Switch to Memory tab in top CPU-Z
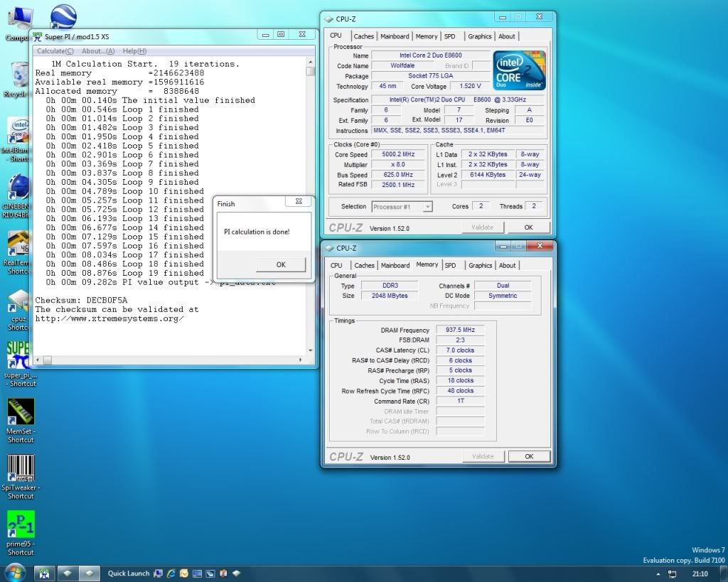This screenshot has height=582, width=728. pyautogui.click(x=427, y=36)
